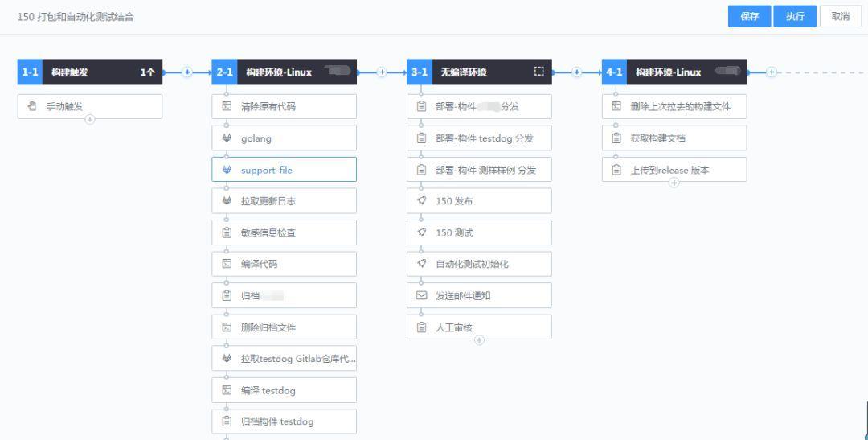Open the 删除归档文件 task
The height and width of the screenshot is (440, 868).
[x=284, y=327]
